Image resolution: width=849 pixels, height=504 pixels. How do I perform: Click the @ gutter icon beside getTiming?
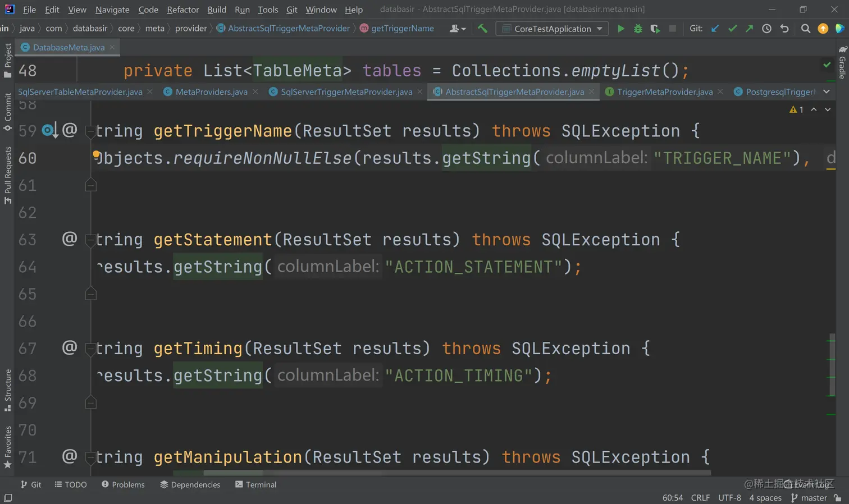pyautogui.click(x=70, y=347)
